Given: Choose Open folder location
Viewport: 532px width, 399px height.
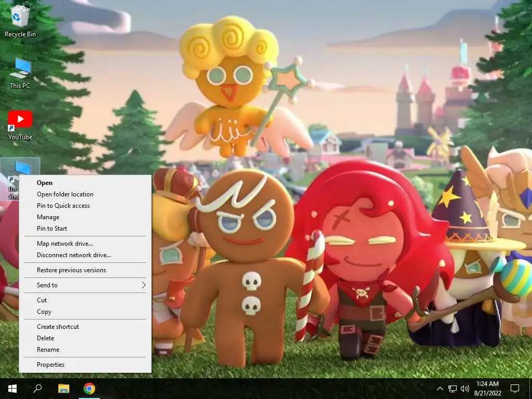Looking at the screenshot, I should [x=85, y=194].
